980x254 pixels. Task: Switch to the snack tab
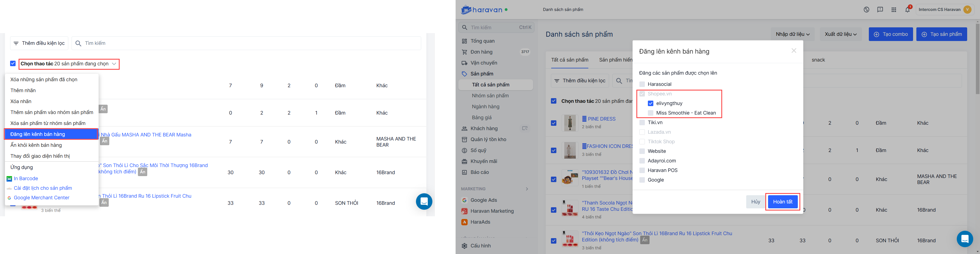(818, 60)
